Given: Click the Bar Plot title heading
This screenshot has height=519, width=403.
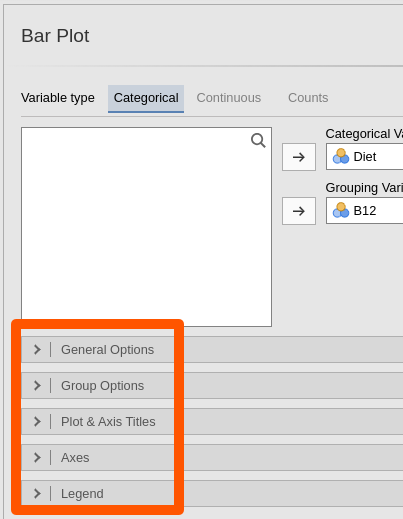Looking at the screenshot, I should (55, 36).
